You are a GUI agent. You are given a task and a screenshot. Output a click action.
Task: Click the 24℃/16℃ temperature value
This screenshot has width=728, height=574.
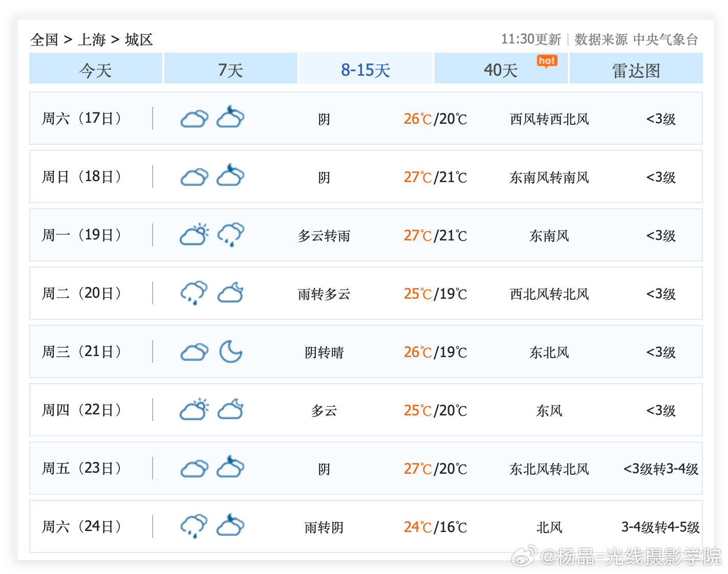[x=436, y=527]
